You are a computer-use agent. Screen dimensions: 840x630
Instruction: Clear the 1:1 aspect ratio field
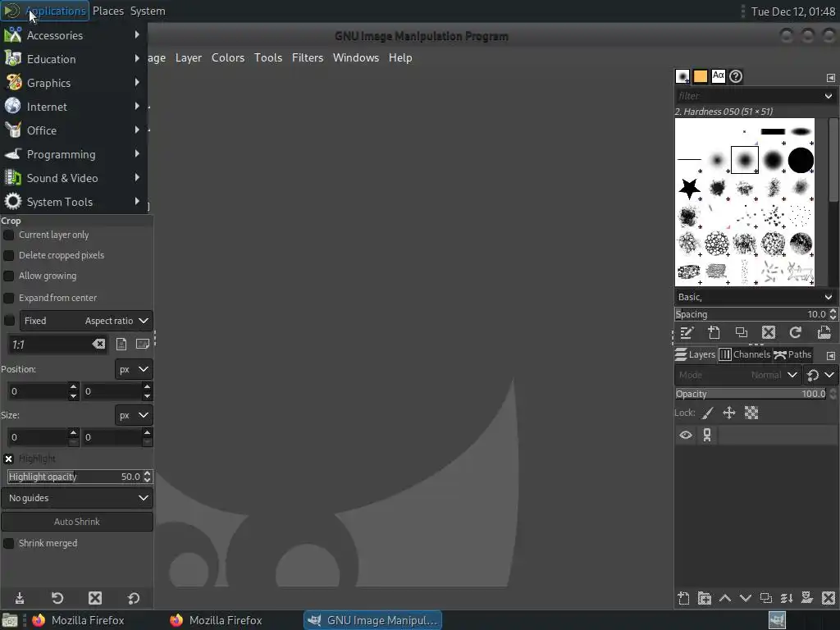click(98, 344)
